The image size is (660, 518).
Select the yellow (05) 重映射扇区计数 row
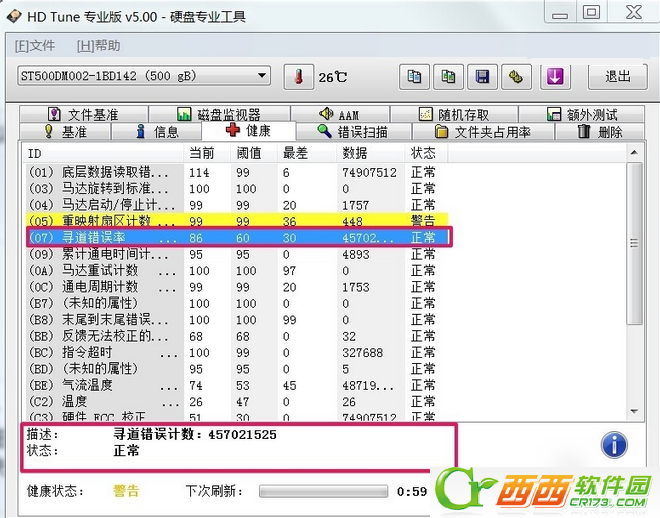click(237, 221)
